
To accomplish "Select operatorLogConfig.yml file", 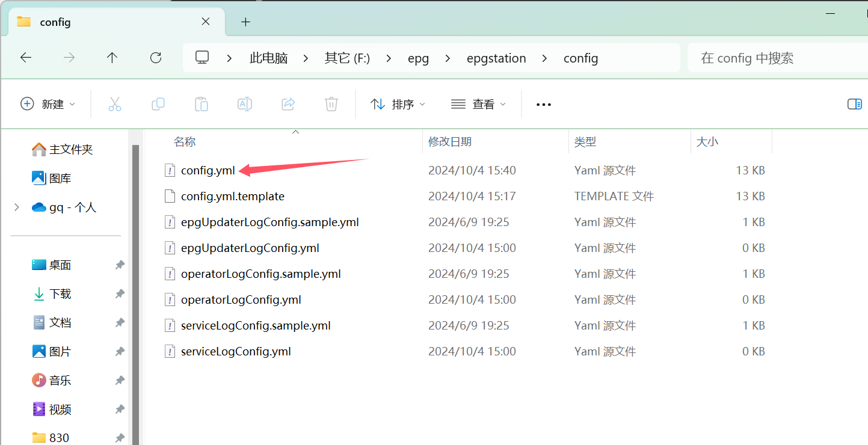I will 241,299.
